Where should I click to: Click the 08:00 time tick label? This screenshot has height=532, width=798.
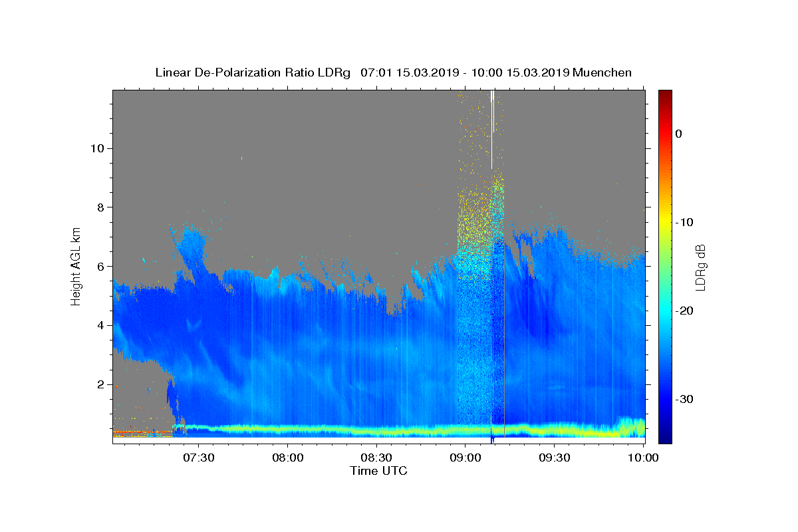point(288,458)
